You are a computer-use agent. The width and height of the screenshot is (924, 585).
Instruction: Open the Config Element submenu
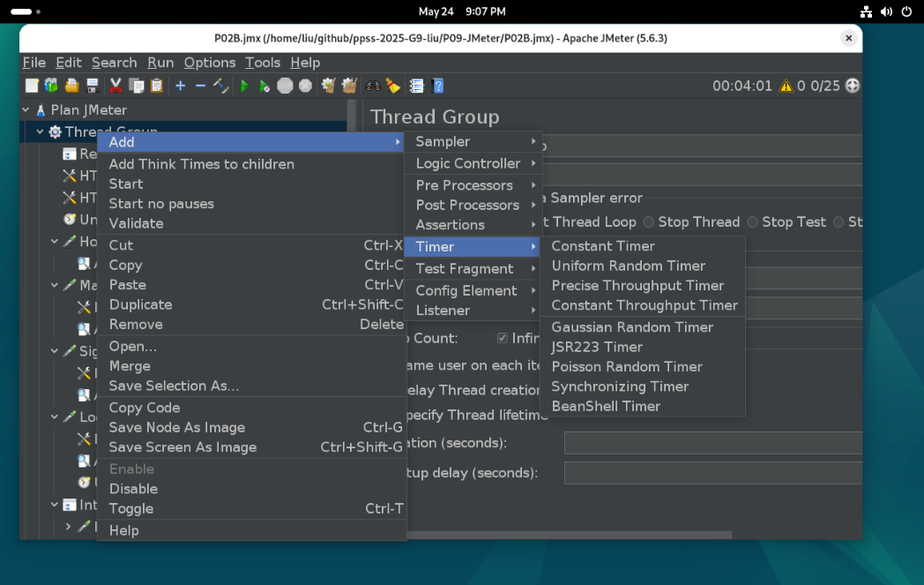click(473, 290)
